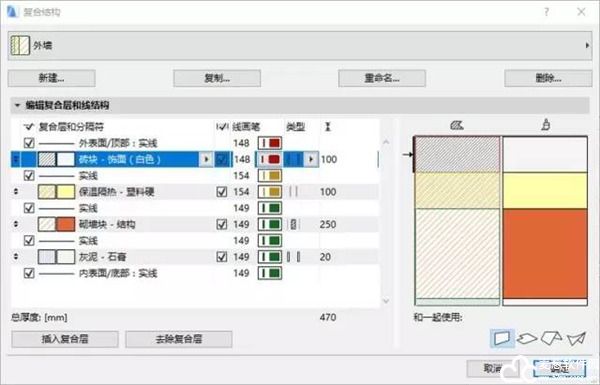Open the 外墙 composite selector arrow
This screenshot has height=385, width=600.
[587, 46]
